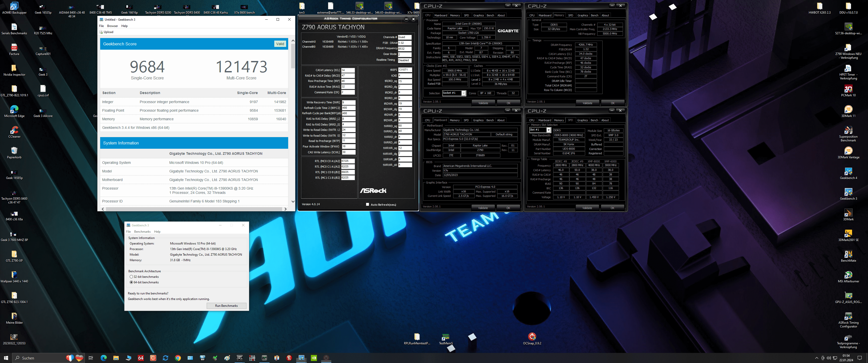Click the Run Benchmarks button
868x363 pixels.
pyautogui.click(x=226, y=306)
